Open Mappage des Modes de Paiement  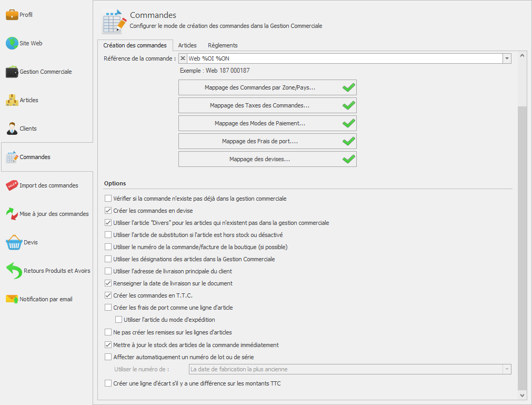click(x=267, y=123)
